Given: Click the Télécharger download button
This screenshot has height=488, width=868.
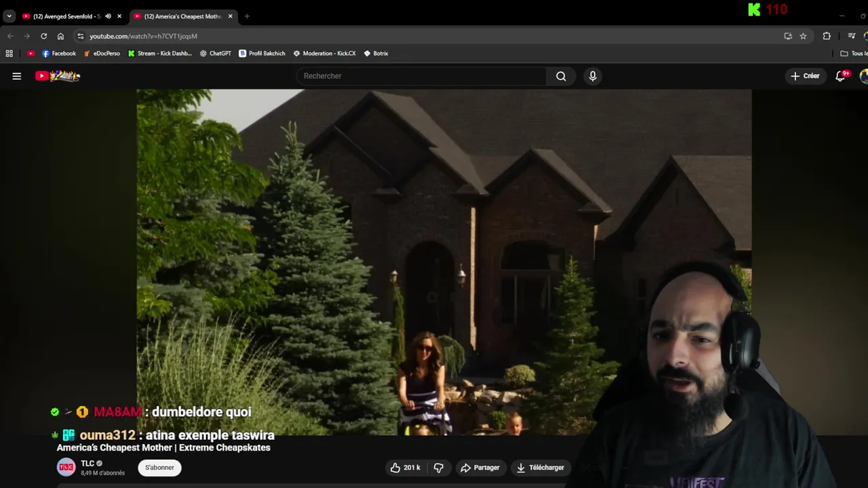Looking at the screenshot, I should [540, 468].
